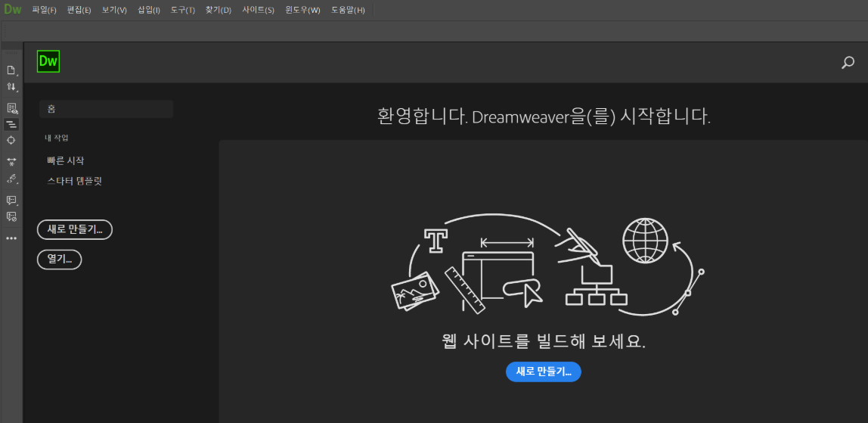Click the outlined 새로 만들기... sidebar button
This screenshot has width=868, height=423.
pos(75,230)
